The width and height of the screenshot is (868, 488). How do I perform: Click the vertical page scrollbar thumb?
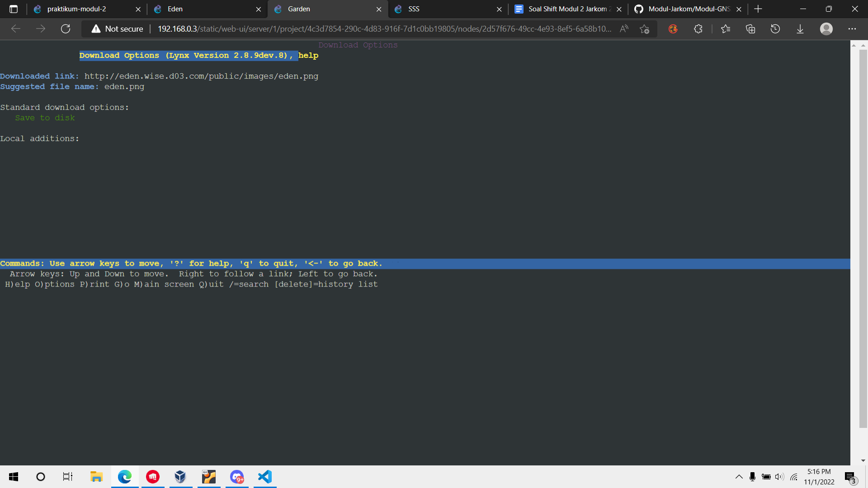click(863, 235)
